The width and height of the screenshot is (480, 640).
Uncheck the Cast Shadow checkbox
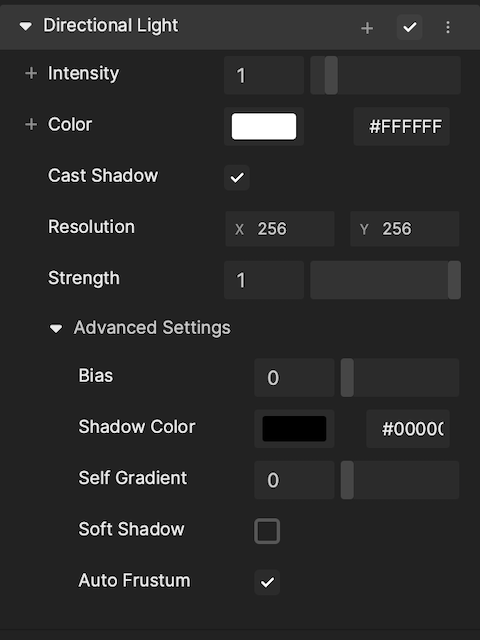[237, 178]
